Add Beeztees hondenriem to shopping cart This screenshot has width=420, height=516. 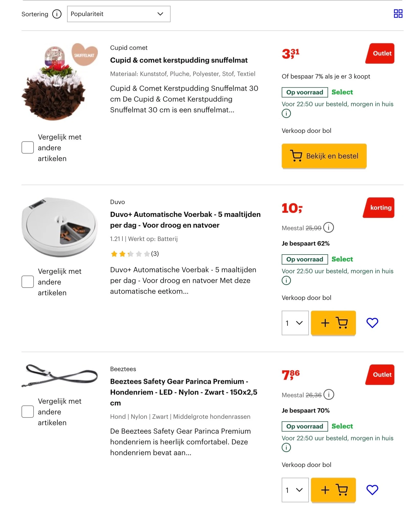point(333,490)
